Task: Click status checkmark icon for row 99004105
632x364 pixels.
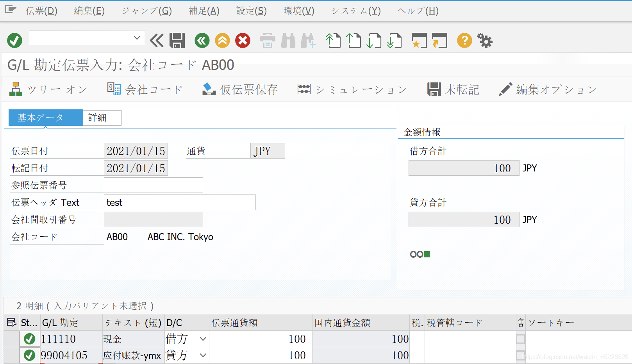Action: [30, 355]
